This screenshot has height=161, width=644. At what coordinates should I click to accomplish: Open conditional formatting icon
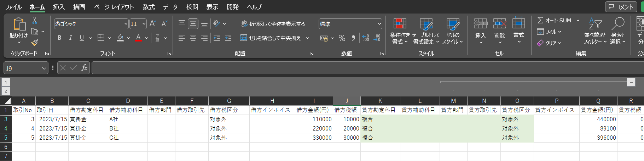pyautogui.click(x=400, y=24)
